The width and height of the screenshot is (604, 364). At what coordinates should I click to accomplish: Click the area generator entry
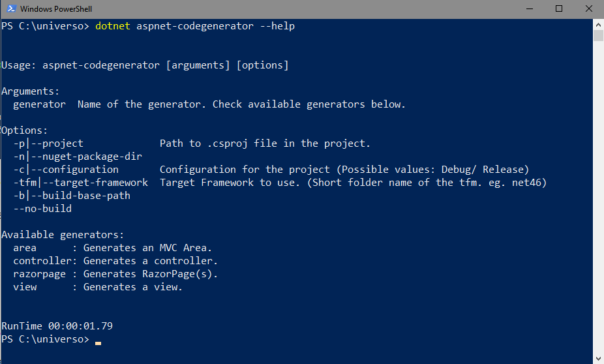click(112, 248)
